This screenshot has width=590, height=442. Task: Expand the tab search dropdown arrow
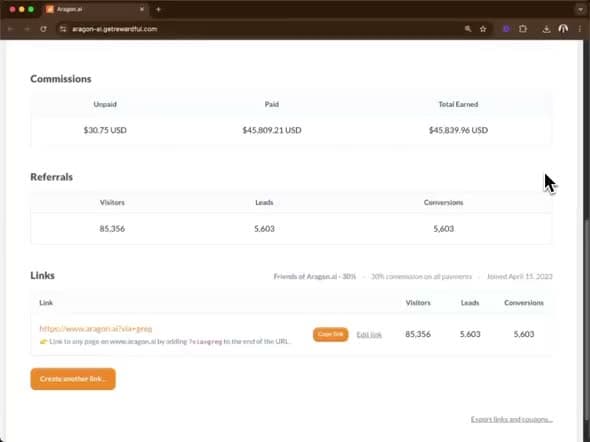coord(581,9)
